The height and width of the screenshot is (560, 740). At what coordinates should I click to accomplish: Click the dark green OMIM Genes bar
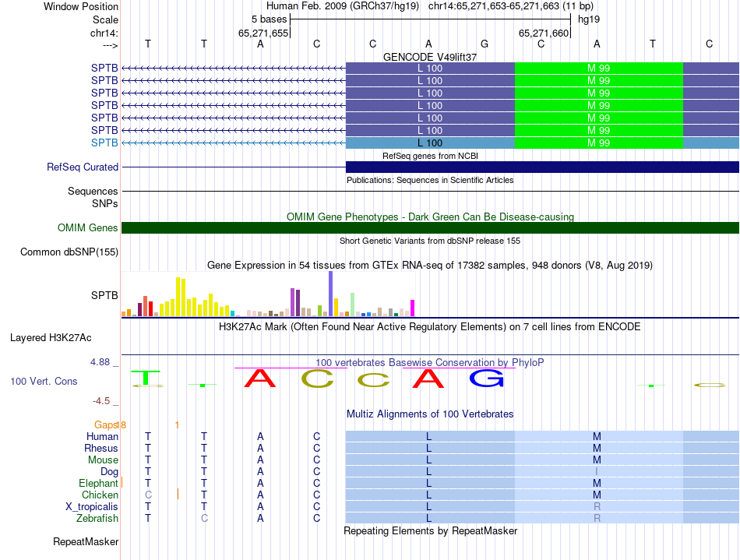pyautogui.click(x=430, y=228)
